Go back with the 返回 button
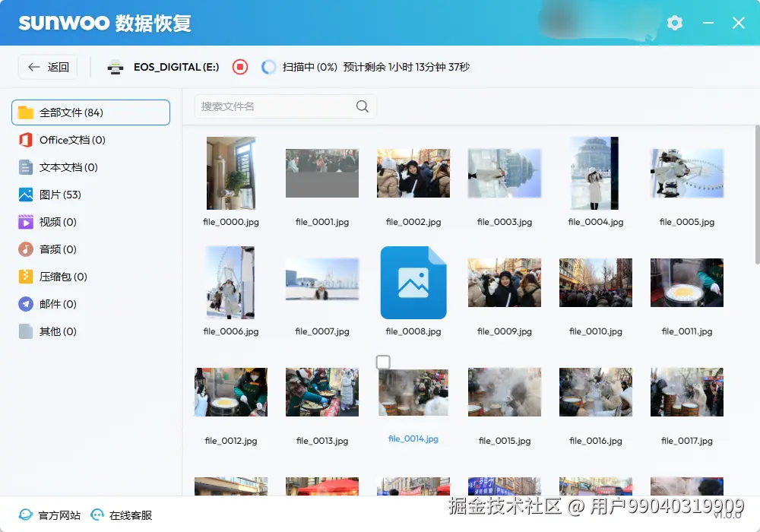The width and height of the screenshot is (760, 532). [x=47, y=67]
